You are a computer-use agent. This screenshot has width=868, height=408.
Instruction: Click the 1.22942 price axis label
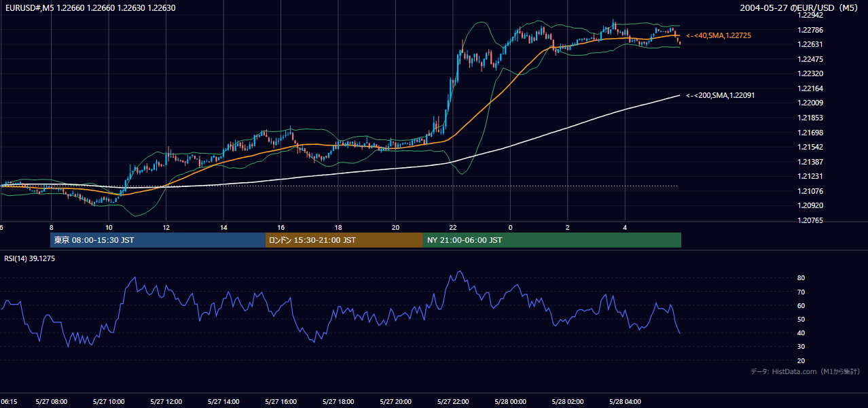point(811,15)
